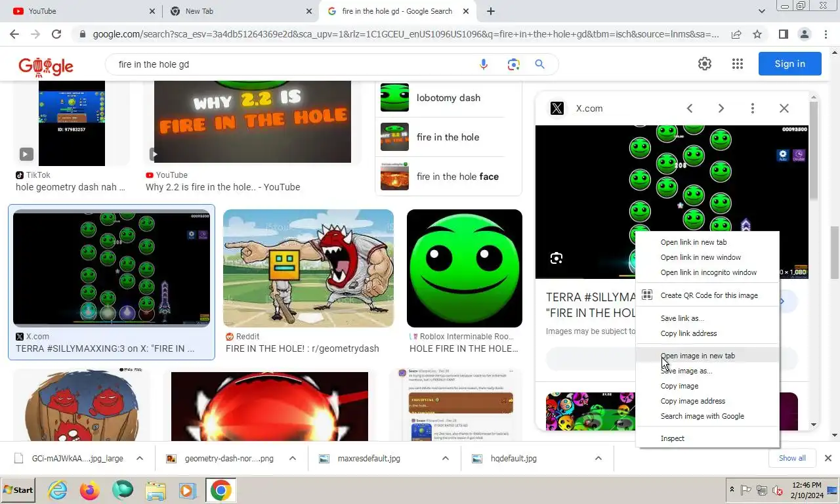Show next image in preview panel
This screenshot has width=840, height=504.
(x=721, y=108)
